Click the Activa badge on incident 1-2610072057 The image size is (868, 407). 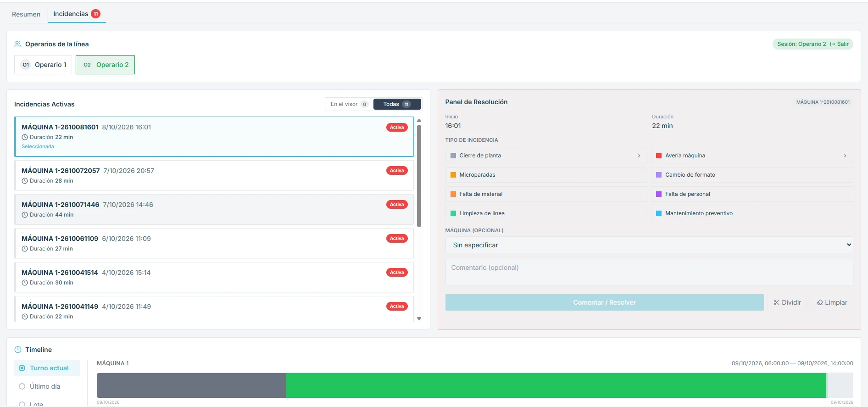tap(397, 171)
